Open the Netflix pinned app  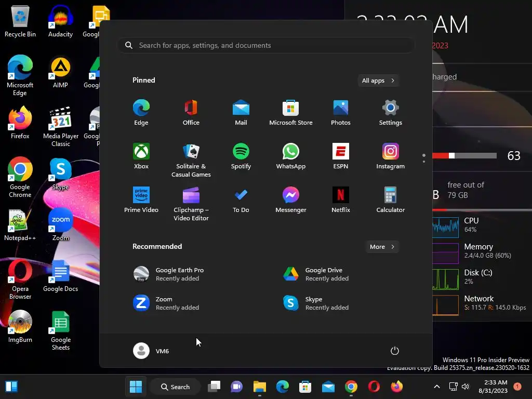pos(341,200)
